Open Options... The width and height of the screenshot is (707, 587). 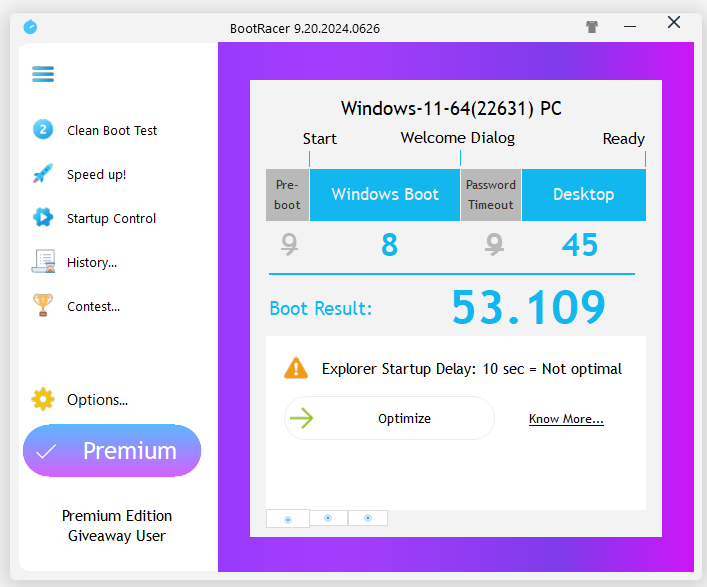pos(97,400)
